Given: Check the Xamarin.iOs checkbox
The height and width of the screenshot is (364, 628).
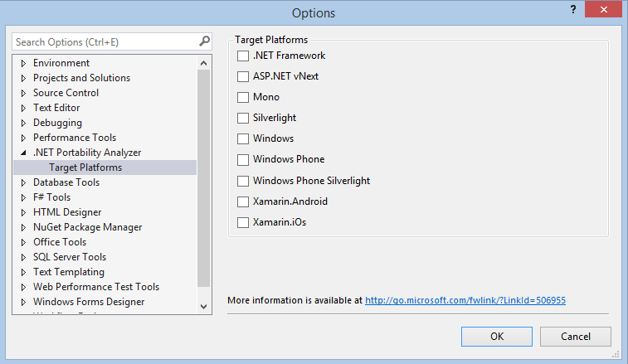Looking at the screenshot, I should [243, 223].
